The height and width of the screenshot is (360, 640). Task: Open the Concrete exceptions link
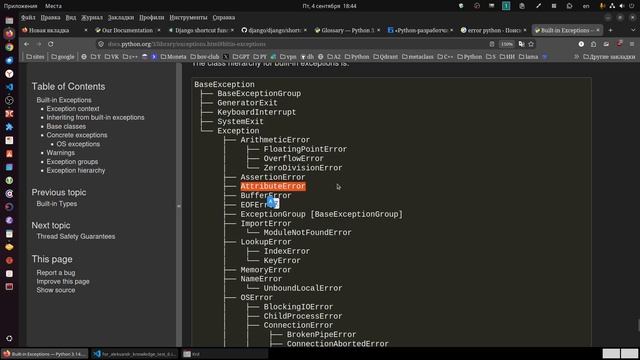pos(77,135)
